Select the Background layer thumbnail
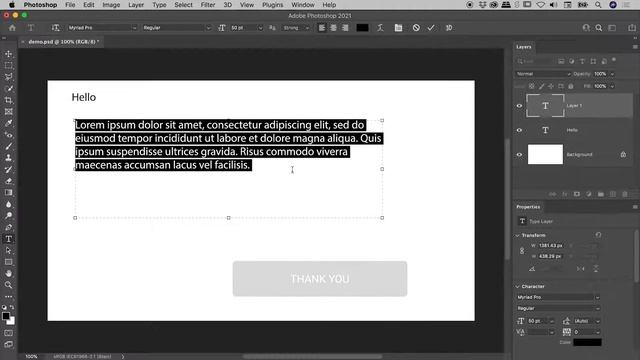640x360 pixels. (x=545, y=154)
